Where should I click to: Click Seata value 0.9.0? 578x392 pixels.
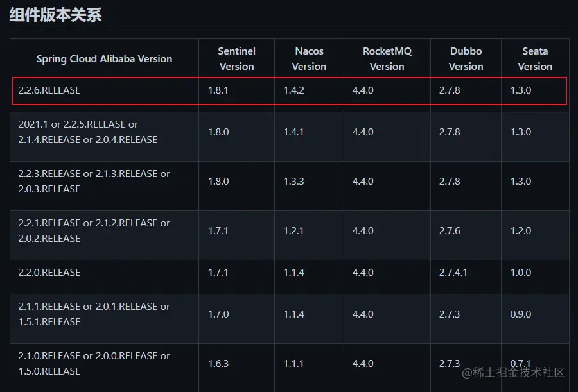point(521,314)
